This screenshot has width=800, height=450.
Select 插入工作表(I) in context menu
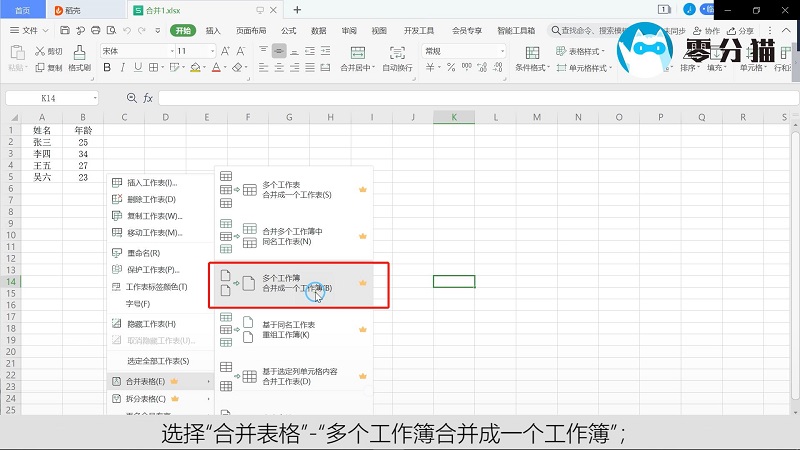pyautogui.click(x=160, y=183)
